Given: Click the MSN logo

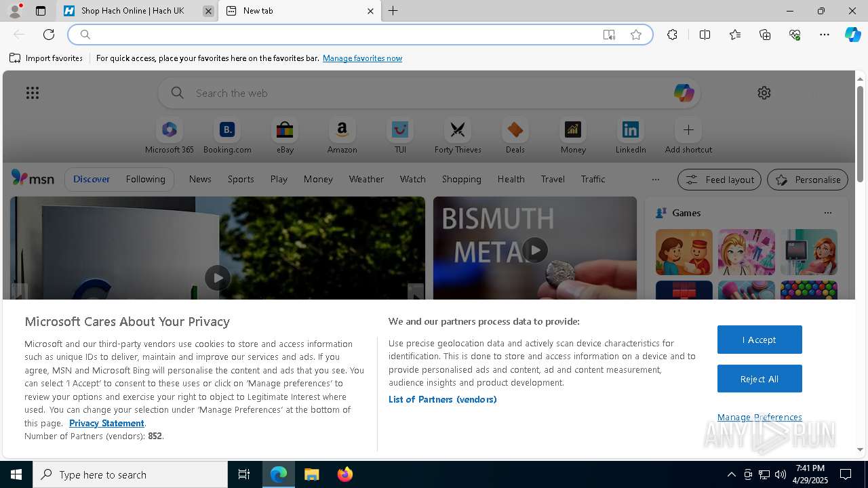Looking at the screenshot, I should [x=33, y=178].
